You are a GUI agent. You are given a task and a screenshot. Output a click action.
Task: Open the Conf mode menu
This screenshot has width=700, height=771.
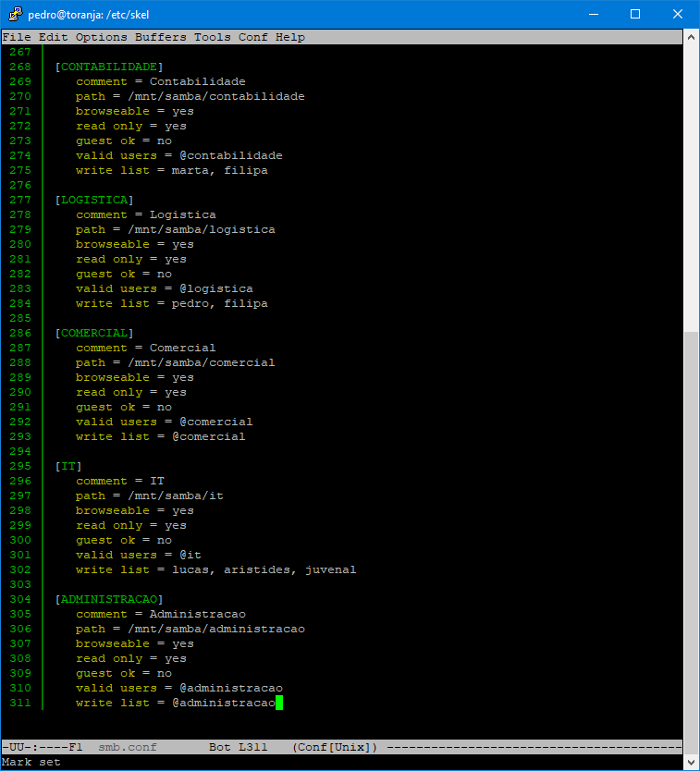point(252,37)
